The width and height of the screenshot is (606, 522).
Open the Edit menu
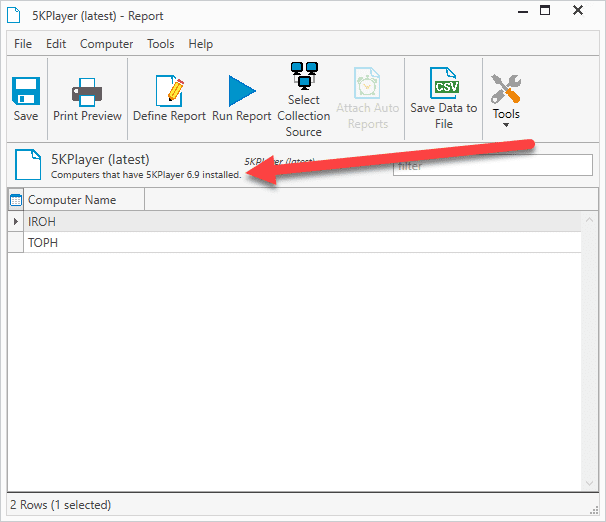(56, 44)
